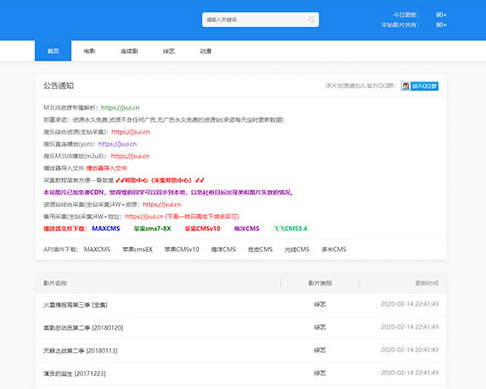486x389 pixels.
Task: Open 天籁之战第二季 [20180113] row title
Action: (x=80, y=351)
